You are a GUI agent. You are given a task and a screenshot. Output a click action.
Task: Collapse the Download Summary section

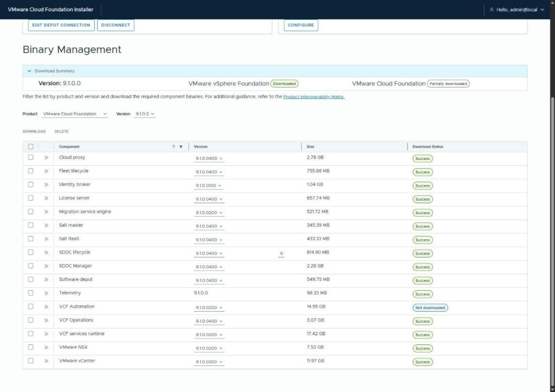(x=29, y=71)
